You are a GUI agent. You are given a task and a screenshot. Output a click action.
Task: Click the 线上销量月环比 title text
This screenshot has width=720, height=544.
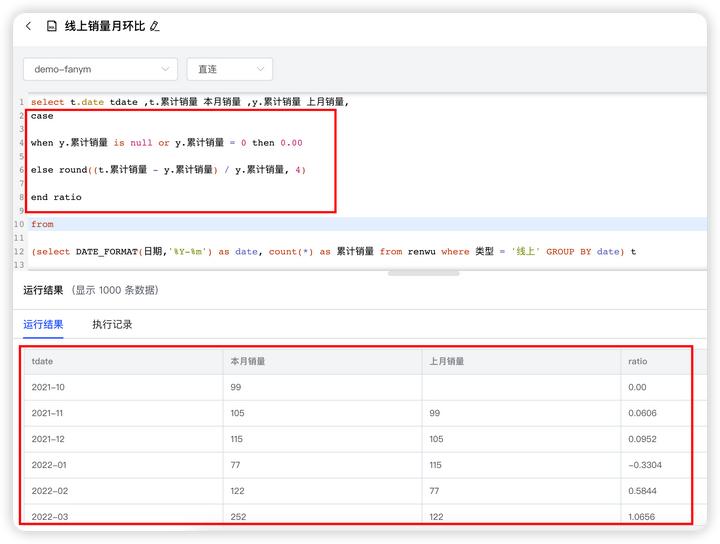coord(105,26)
